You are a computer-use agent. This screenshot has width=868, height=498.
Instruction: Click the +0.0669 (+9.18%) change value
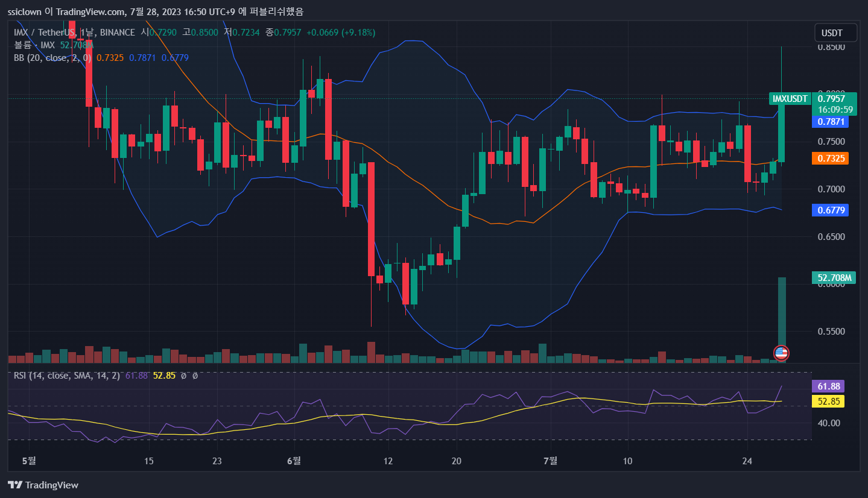341,32
